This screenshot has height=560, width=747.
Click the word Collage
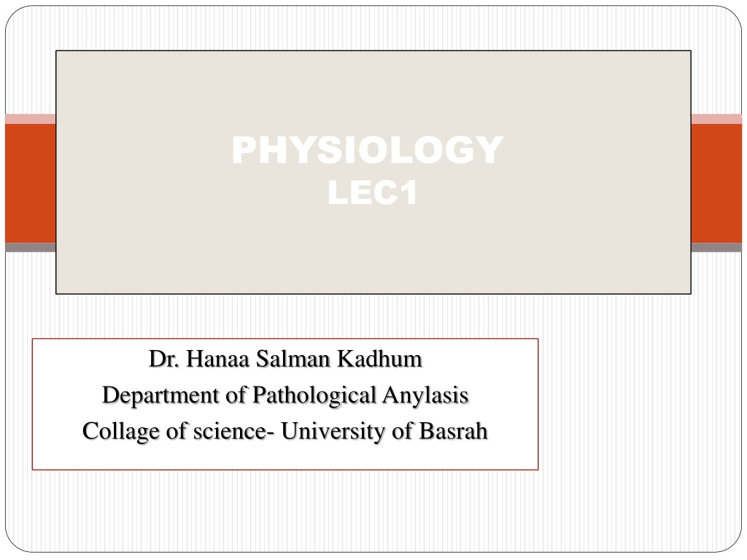(x=121, y=432)
